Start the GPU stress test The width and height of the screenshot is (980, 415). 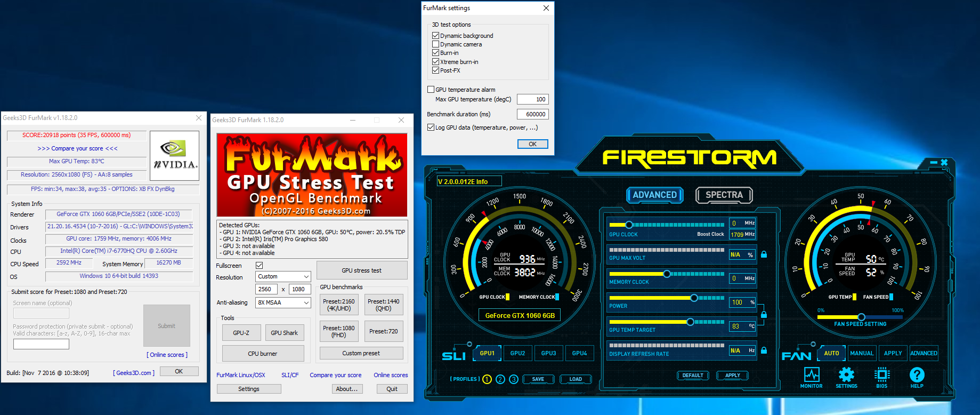point(362,270)
